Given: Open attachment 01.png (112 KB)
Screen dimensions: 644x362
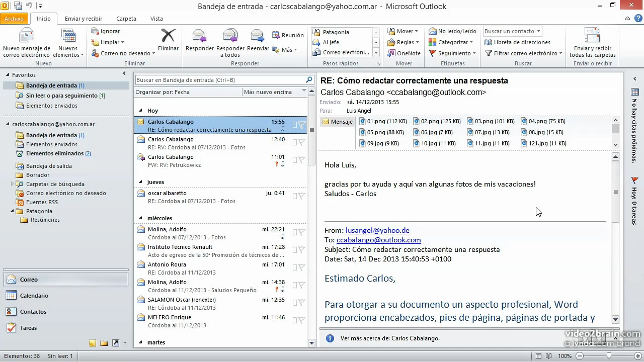Looking at the screenshot, I should (383, 121).
